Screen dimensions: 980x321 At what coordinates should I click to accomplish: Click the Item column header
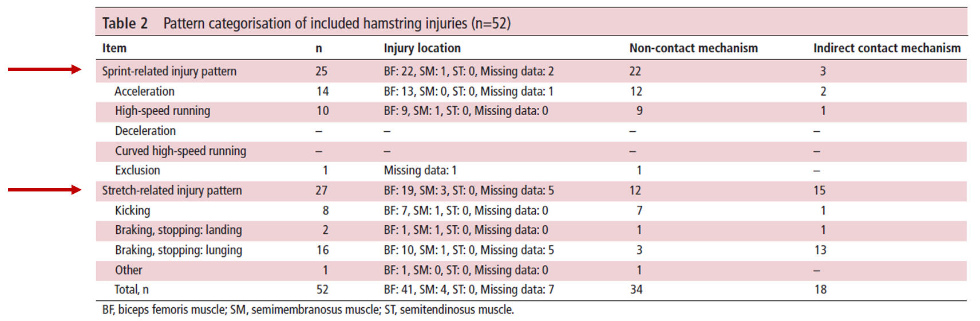point(114,49)
